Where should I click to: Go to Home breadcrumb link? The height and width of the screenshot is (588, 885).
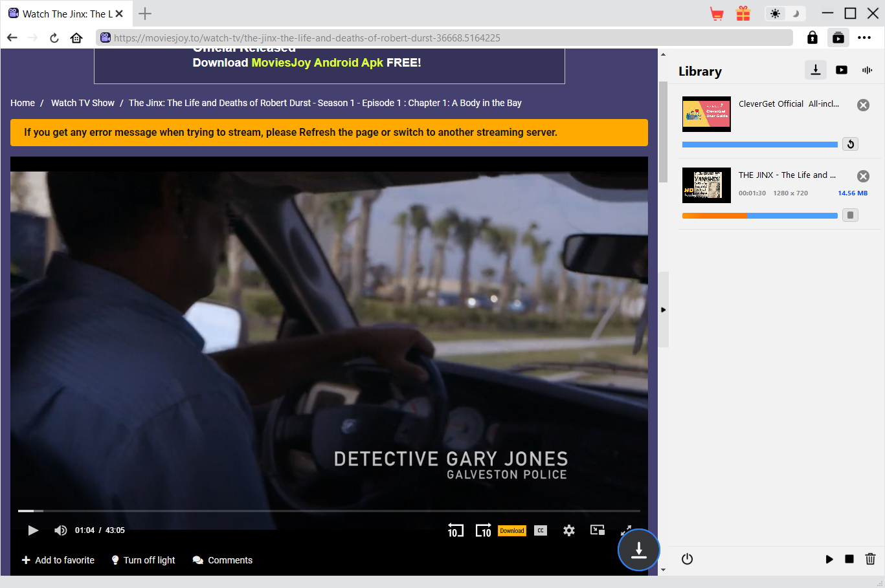tap(23, 103)
